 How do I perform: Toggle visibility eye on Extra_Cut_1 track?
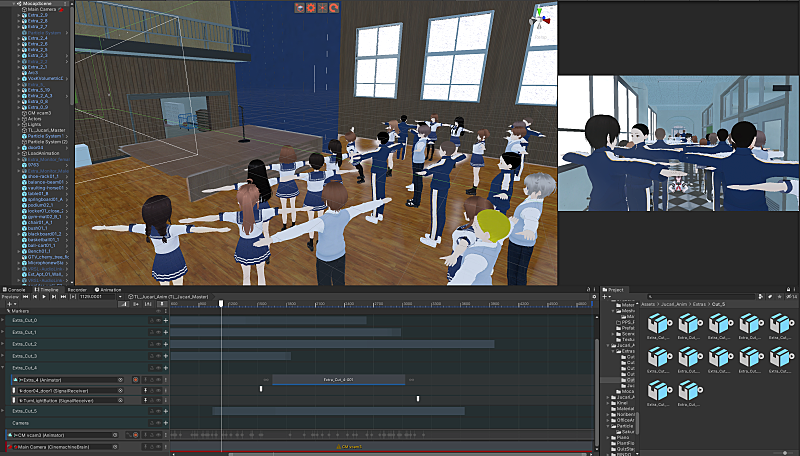point(159,332)
